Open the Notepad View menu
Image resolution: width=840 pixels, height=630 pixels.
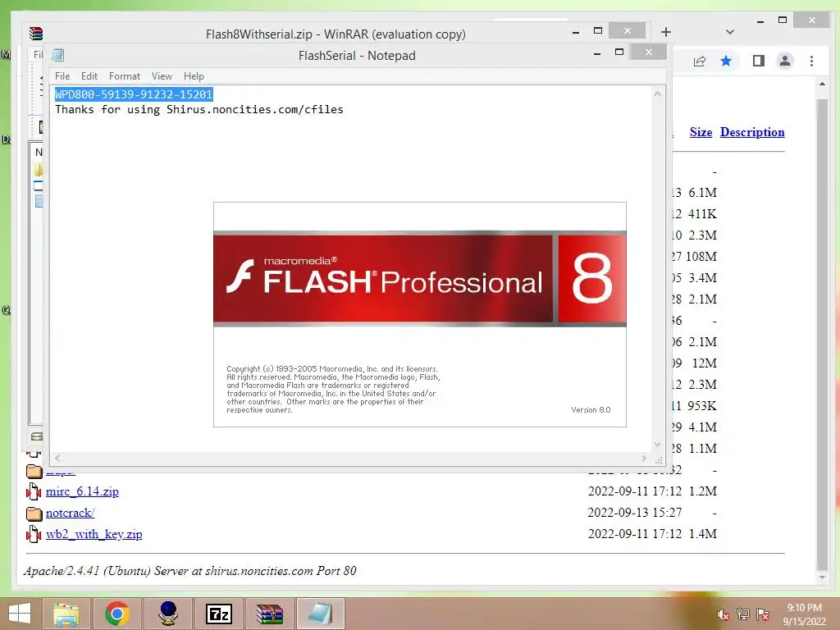point(162,76)
